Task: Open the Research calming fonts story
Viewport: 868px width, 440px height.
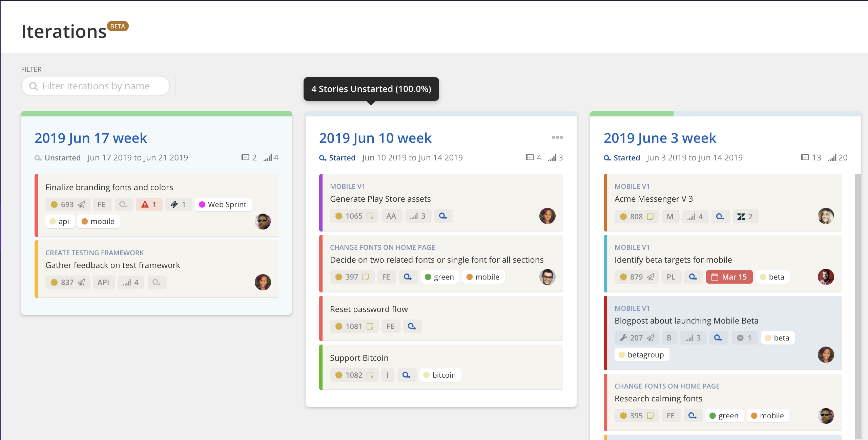Action: coord(658,398)
